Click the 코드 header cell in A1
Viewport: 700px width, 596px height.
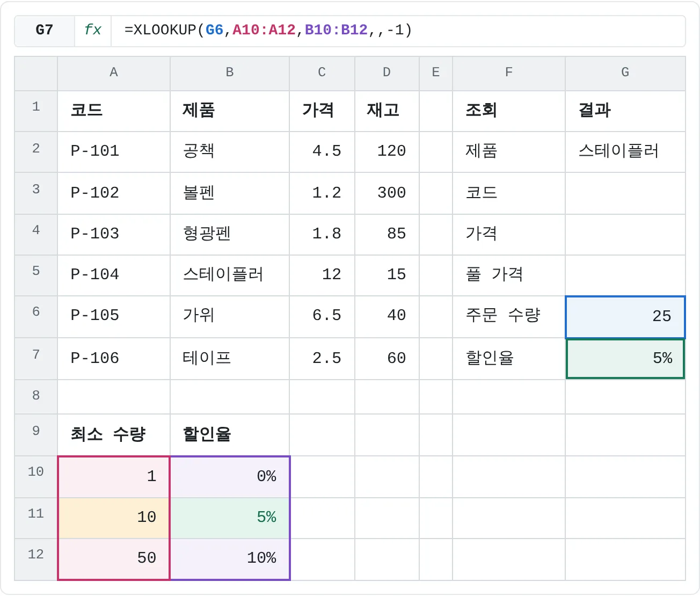coord(114,111)
